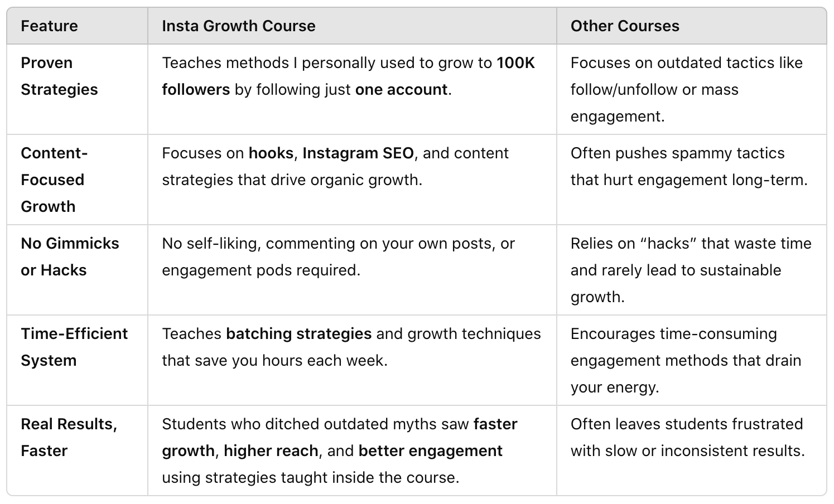Click the Insta Growth Course column header
Viewport: 834px width, 504px height.
pos(239,26)
